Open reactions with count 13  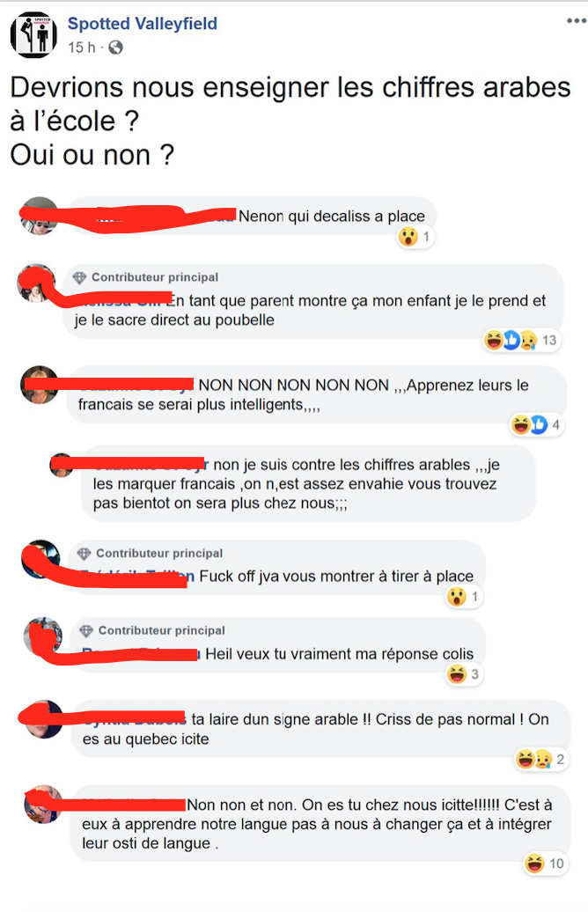tap(520, 340)
